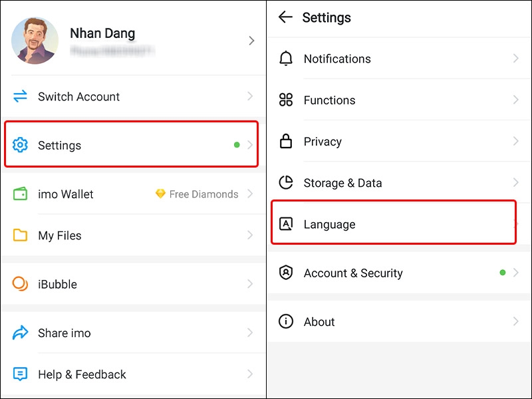The height and width of the screenshot is (399, 532).
Task: Click the Functions four-circles icon
Action: pos(286,100)
